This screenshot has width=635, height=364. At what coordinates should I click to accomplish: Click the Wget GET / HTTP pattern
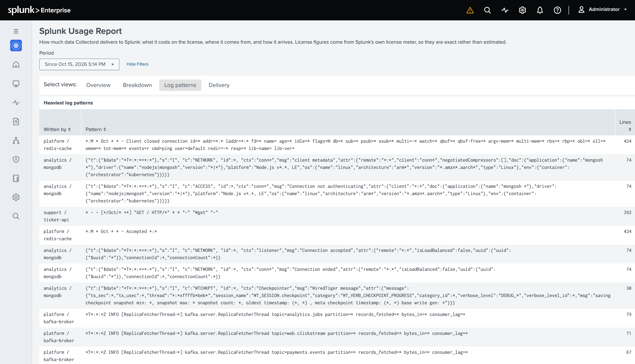coord(151,213)
